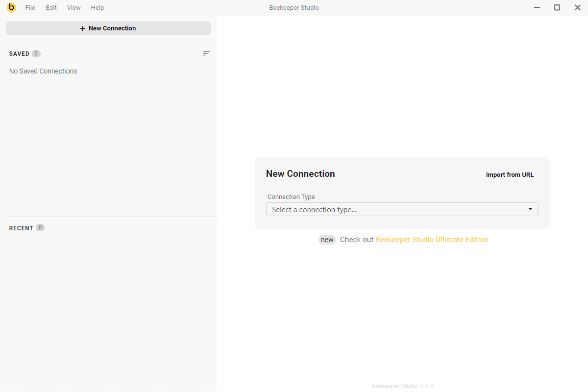Open the File menu
The height and width of the screenshot is (392, 588).
point(30,7)
